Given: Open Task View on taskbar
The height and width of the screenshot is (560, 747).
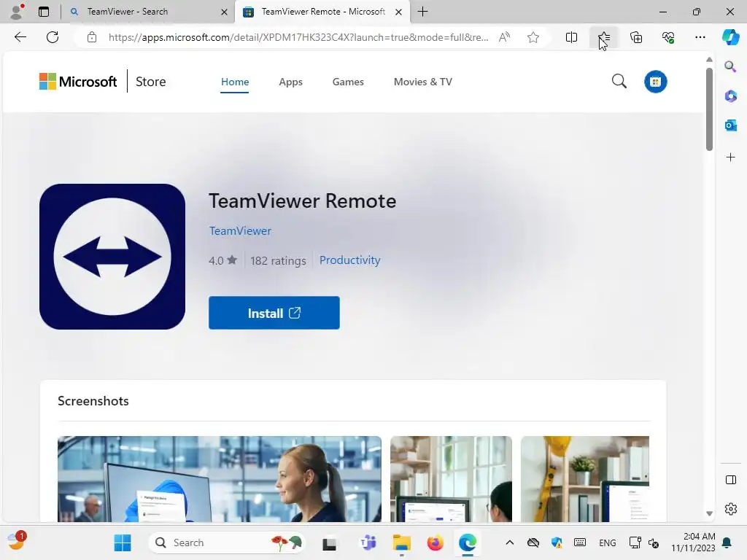Looking at the screenshot, I should point(329,543).
